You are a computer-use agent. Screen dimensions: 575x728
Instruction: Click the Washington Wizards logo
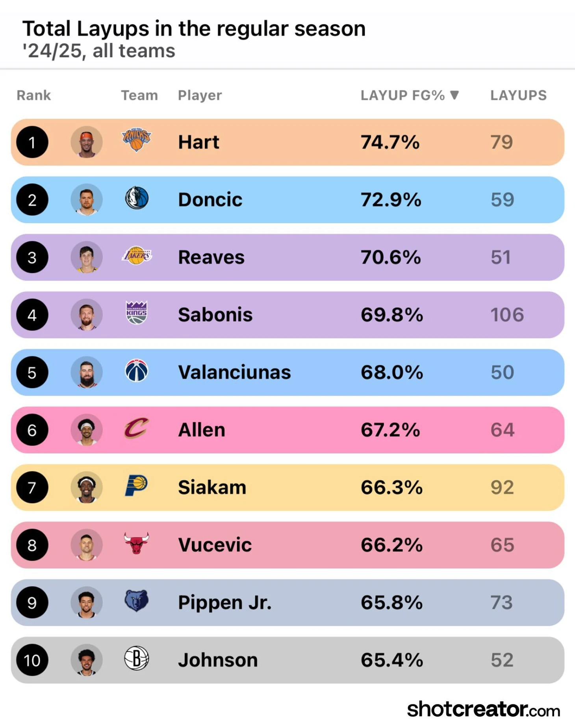pyautogui.click(x=136, y=371)
